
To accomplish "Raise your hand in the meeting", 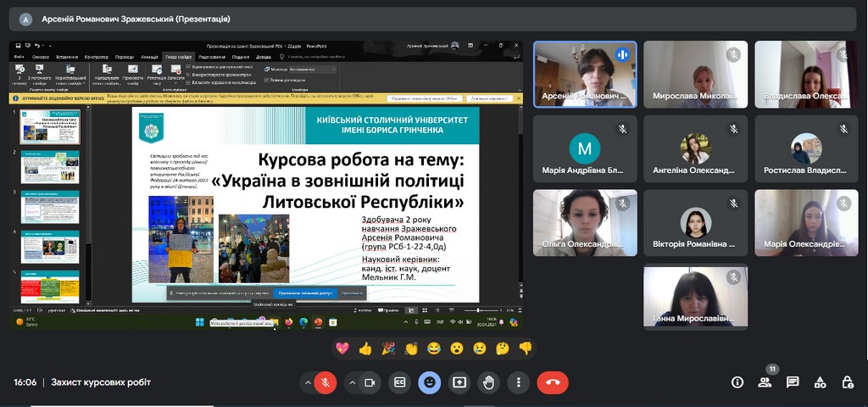I will [x=489, y=382].
